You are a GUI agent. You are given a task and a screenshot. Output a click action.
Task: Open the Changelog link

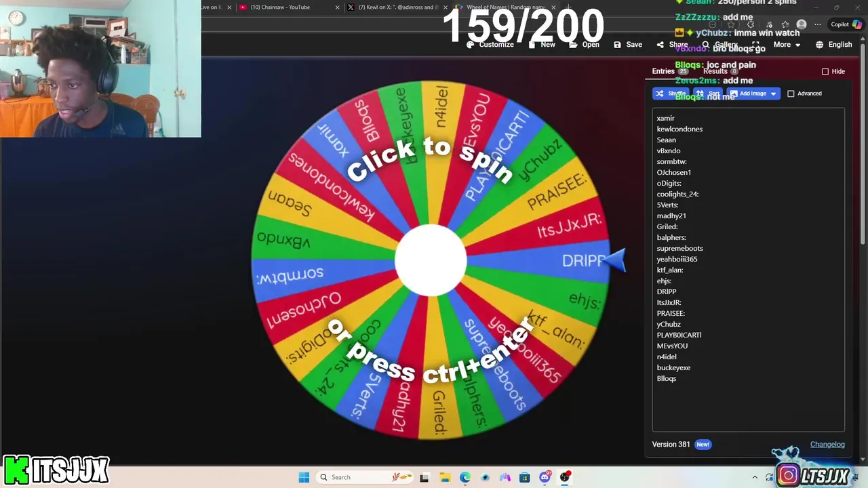point(827,444)
